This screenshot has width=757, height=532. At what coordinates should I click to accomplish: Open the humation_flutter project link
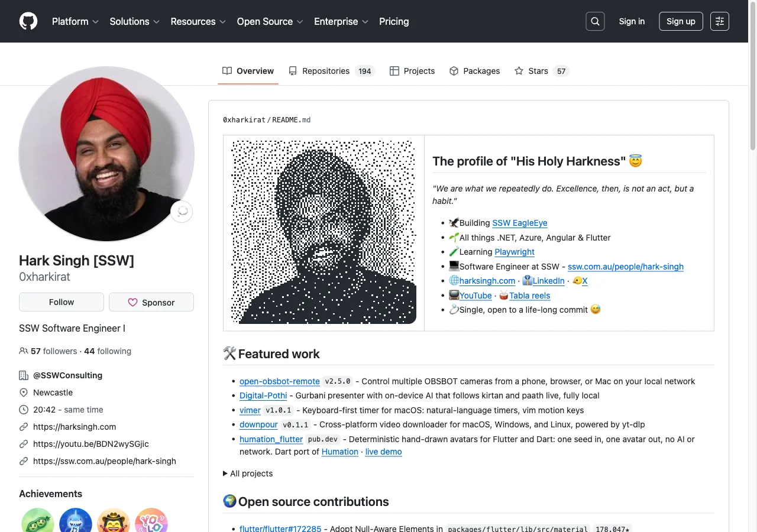pos(271,439)
